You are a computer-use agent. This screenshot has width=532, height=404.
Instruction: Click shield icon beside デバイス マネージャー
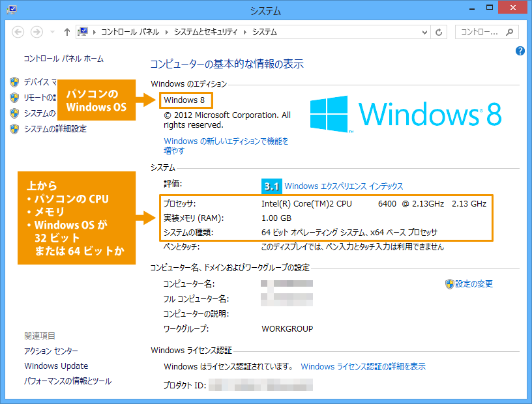[14, 81]
